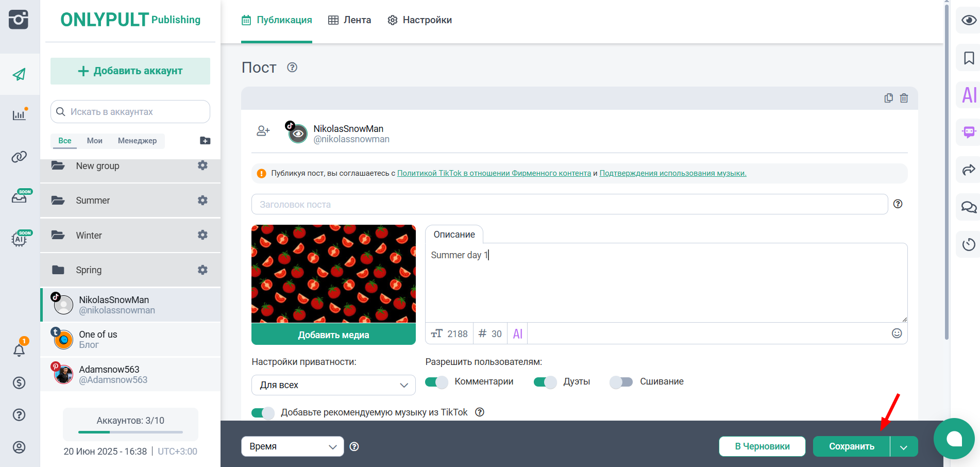Open the emoji picker in description
Viewport: 980px width, 467px height.
897,333
